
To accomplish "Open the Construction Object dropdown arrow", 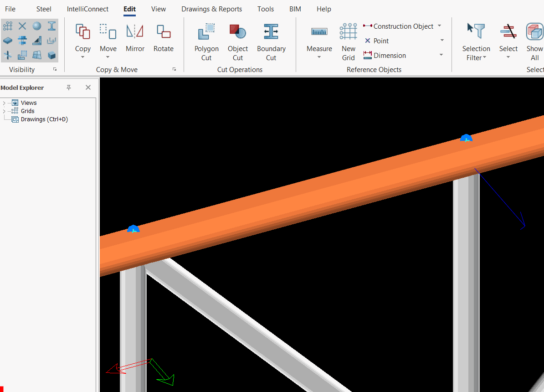I will click(440, 26).
